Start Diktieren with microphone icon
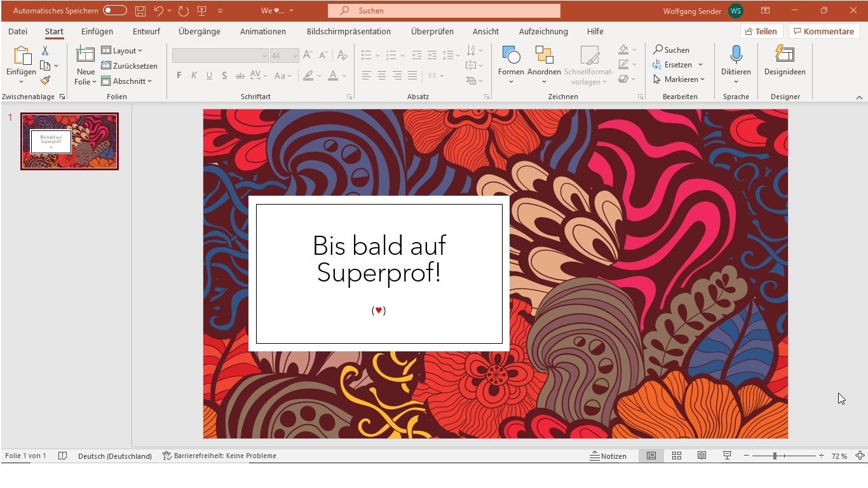The image size is (868, 488). (x=736, y=56)
